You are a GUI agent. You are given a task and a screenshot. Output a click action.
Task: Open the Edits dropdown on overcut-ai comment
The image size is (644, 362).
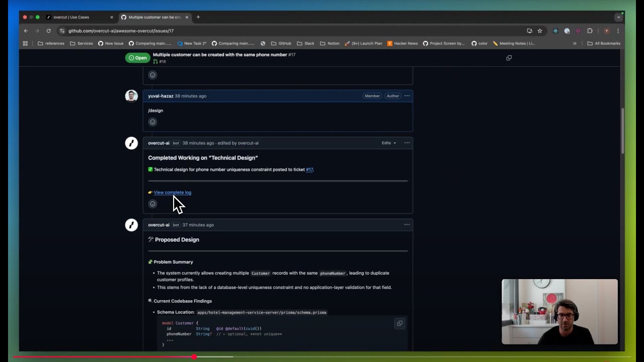point(387,143)
